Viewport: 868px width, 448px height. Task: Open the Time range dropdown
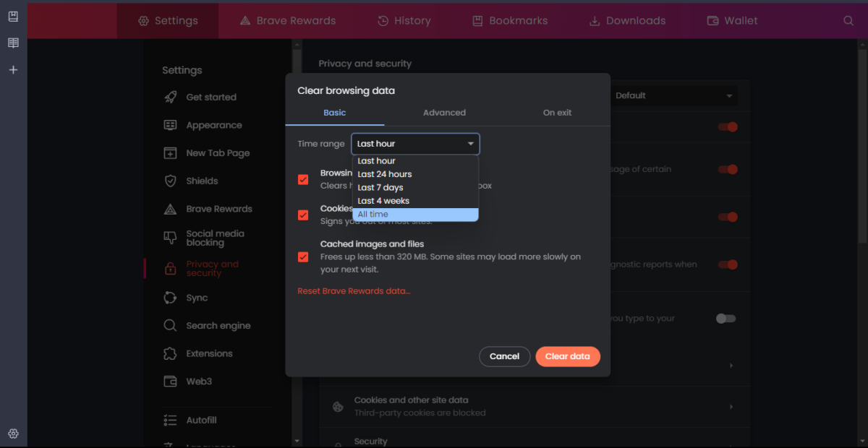tap(414, 144)
